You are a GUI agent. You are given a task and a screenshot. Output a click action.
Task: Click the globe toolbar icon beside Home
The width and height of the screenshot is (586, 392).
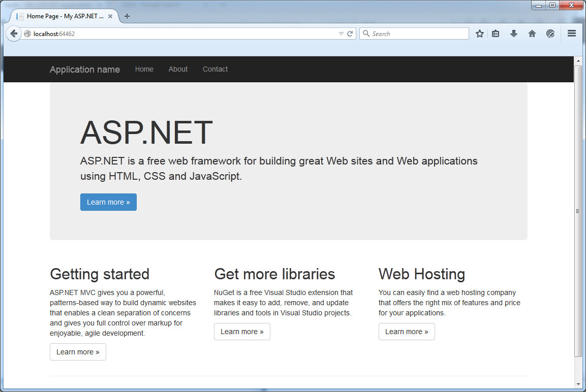tap(550, 34)
